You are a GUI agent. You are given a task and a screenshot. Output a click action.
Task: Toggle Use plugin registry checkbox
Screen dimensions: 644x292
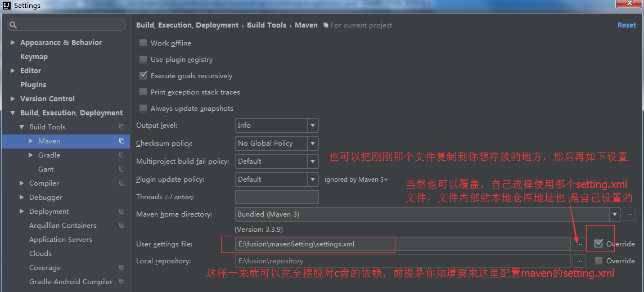click(x=143, y=60)
